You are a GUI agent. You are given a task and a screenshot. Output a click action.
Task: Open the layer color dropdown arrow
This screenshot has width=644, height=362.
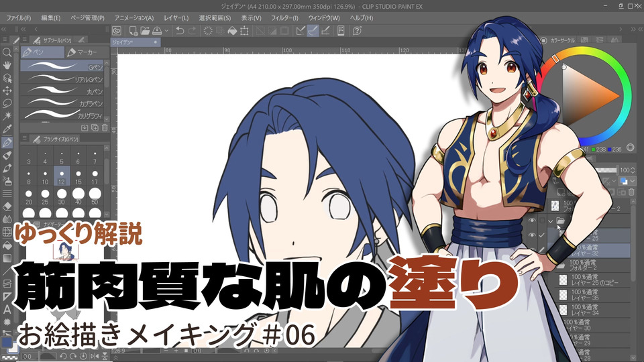(x=633, y=180)
